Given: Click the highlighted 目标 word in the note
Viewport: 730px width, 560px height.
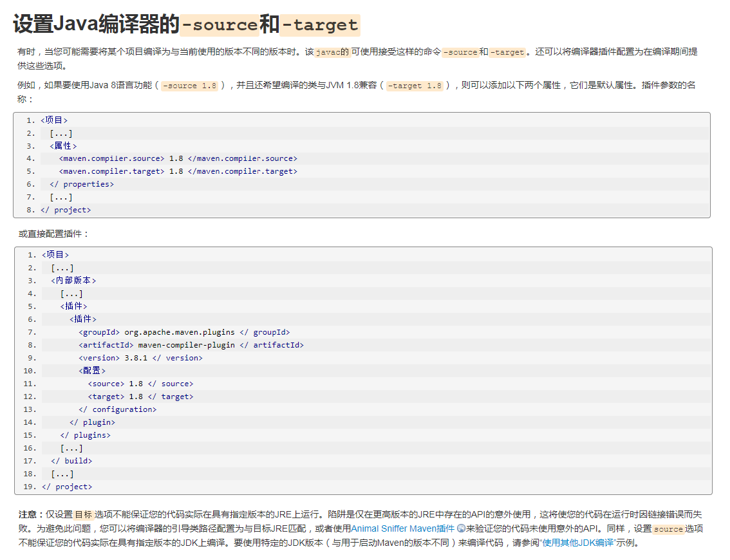Looking at the screenshot, I should tap(83, 514).
